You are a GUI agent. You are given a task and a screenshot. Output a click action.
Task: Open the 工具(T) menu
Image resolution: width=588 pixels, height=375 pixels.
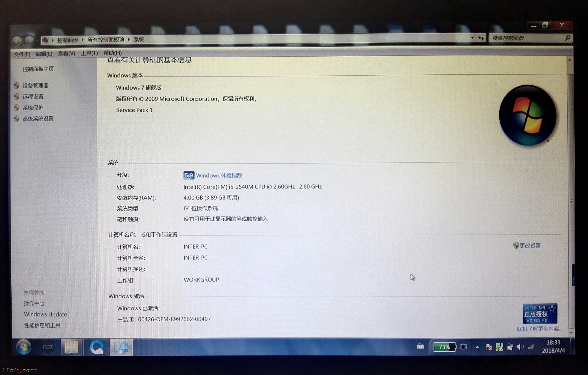[89, 53]
